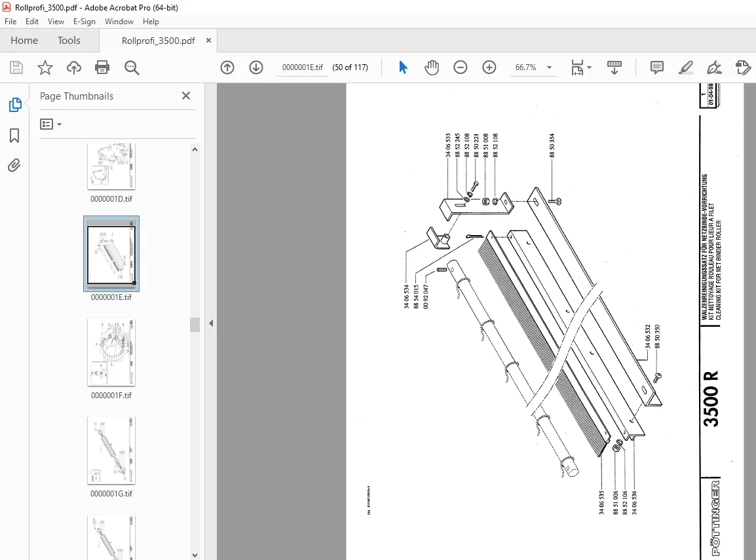The image size is (756, 560).
Task: Click thumbnails scrollbar up arrow
Action: [x=195, y=149]
